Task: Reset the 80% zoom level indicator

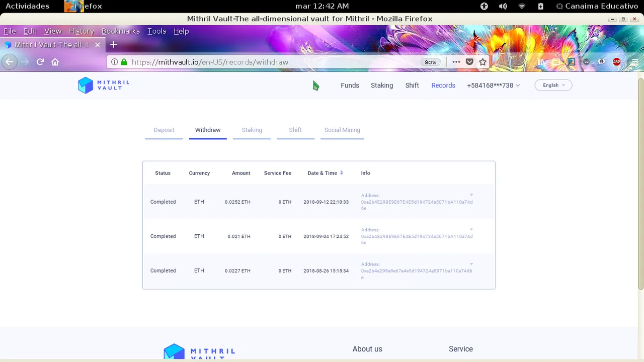Action: pos(430,62)
